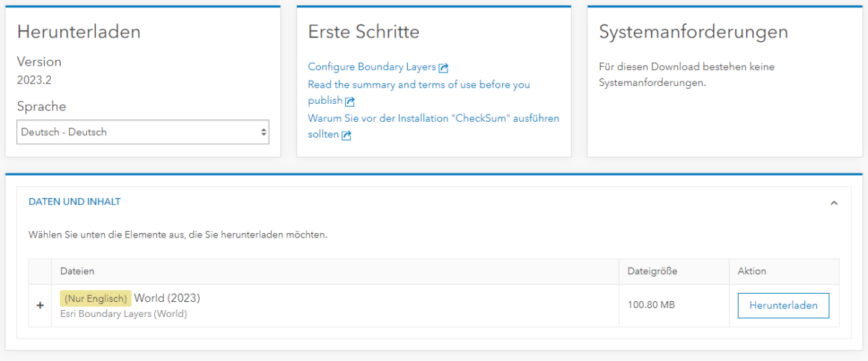Click the Erste Schritte heading
The height and width of the screenshot is (361, 868).
(x=364, y=32)
